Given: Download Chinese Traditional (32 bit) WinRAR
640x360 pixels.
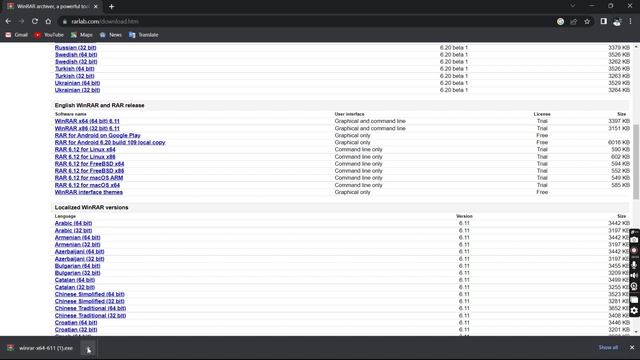Looking at the screenshot, I should coord(90,316).
